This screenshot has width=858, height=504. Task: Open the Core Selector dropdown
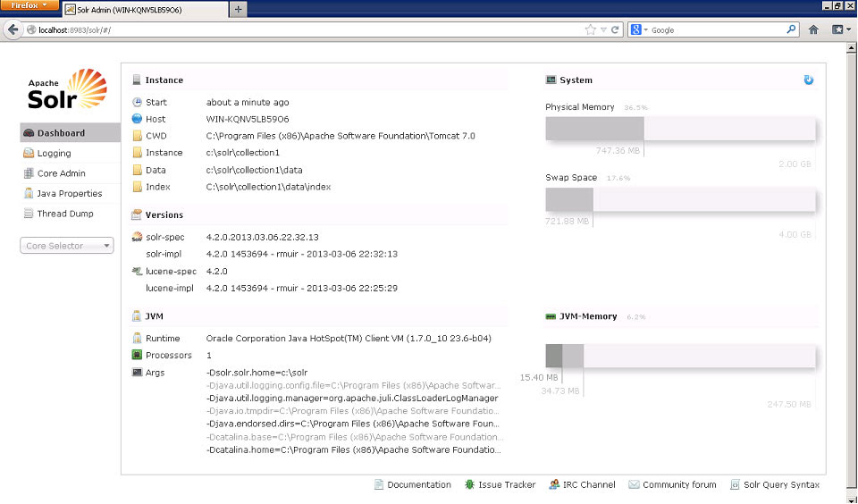tap(67, 246)
